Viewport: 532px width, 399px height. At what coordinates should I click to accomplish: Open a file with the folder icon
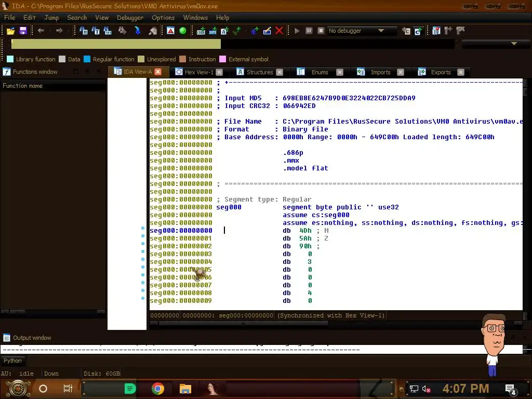point(10,31)
